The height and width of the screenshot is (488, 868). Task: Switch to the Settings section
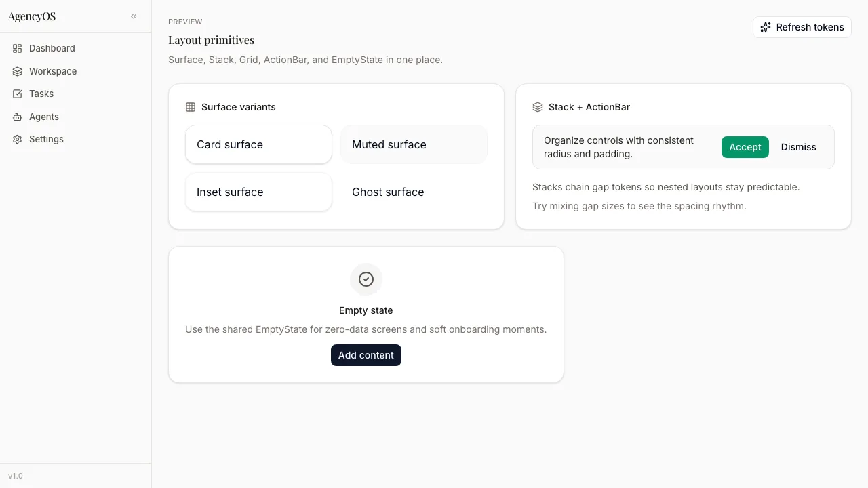pyautogui.click(x=46, y=139)
